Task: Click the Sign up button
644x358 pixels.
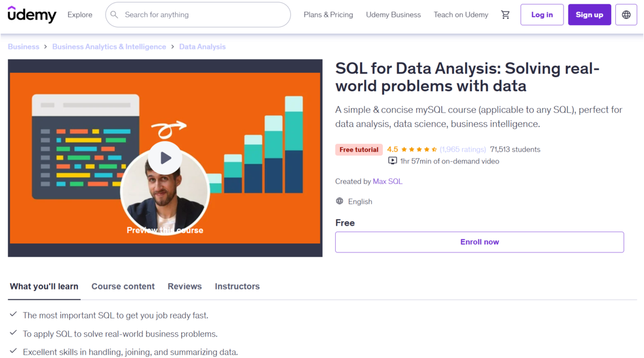Action: coord(589,15)
